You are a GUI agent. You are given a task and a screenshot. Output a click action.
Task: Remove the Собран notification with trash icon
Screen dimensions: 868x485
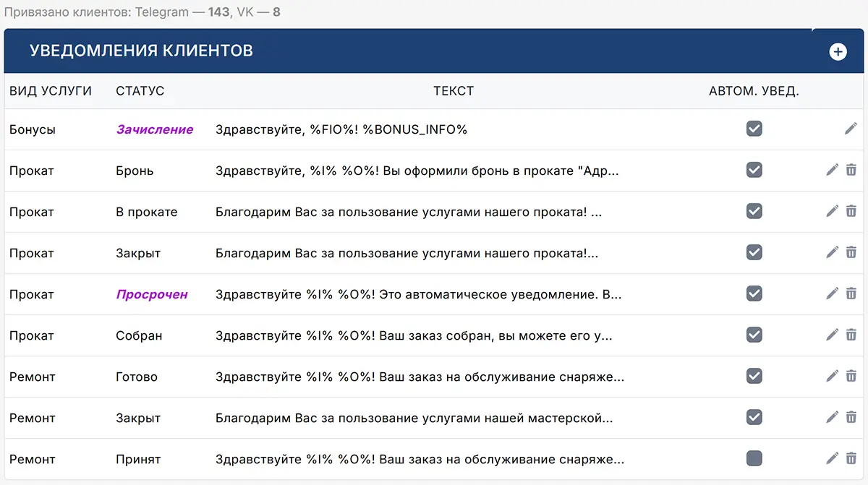(851, 335)
